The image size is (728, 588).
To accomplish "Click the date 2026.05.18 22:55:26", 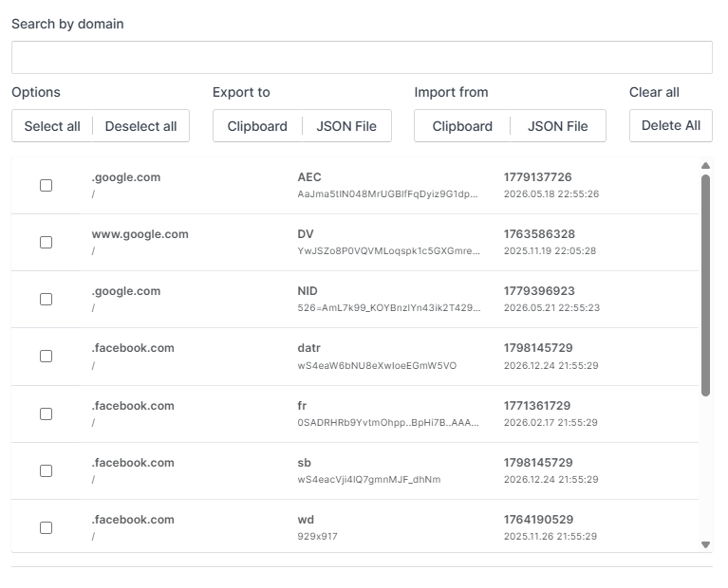I will (x=551, y=194).
